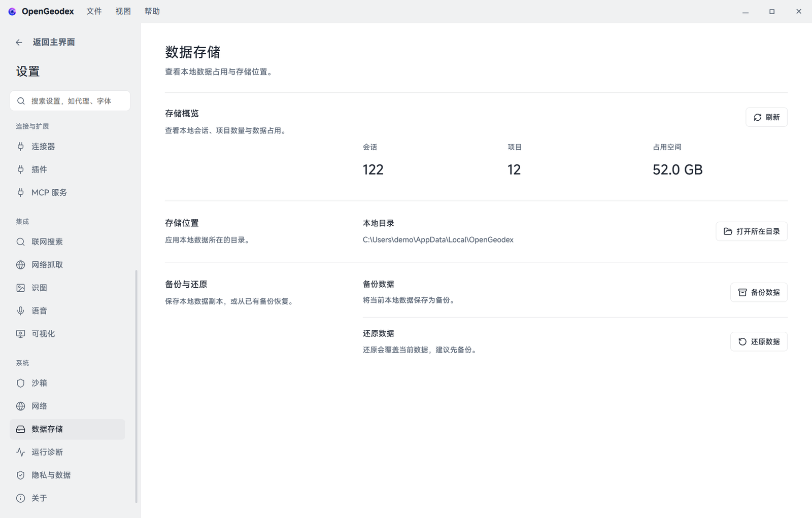The height and width of the screenshot is (518, 812).
Task: Refresh storage overview with 刷新 button
Action: (766, 117)
